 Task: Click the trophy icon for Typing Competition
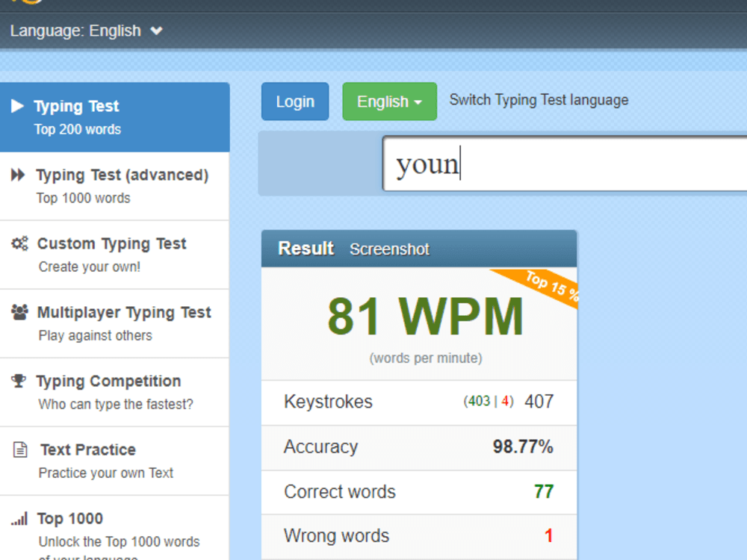click(19, 381)
